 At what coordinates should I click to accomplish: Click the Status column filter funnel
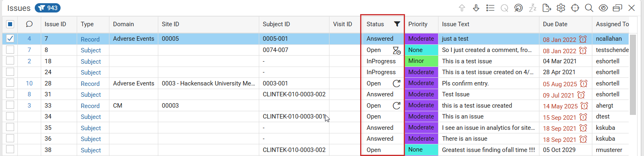397,24
